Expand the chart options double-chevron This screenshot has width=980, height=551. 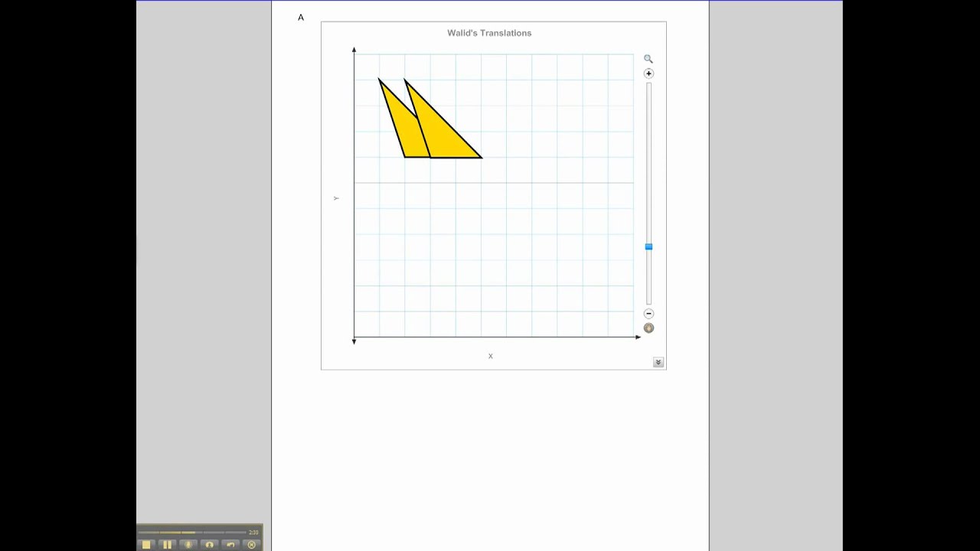coord(658,362)
